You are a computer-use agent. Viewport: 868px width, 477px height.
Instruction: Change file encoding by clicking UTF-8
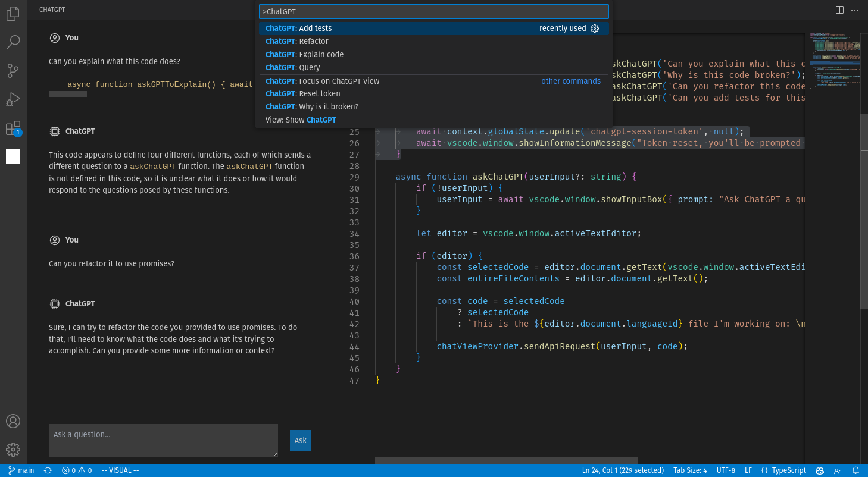[726, 470]
